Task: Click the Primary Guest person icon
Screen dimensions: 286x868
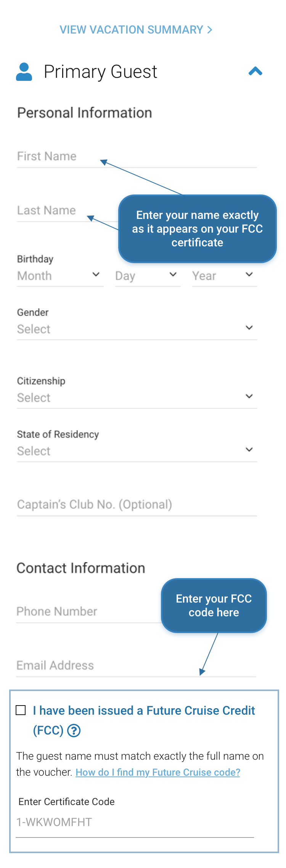Action: (x=24, y=72)
